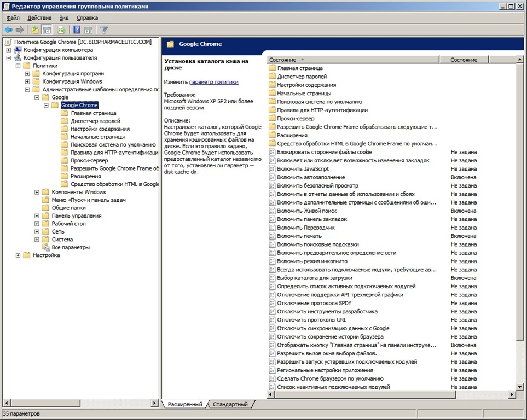Expand the 'Настройка' tree node

18,255
